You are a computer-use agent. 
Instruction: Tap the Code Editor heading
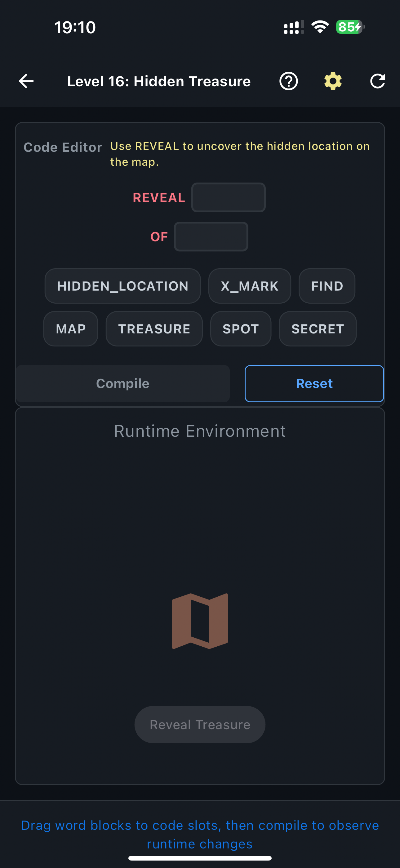point(63,147)
